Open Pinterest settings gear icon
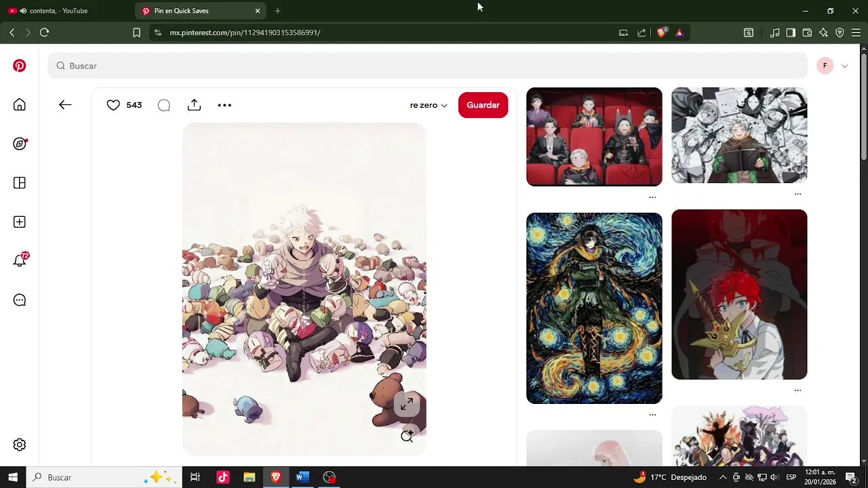The image size is (868, 488). click(20, 445)
